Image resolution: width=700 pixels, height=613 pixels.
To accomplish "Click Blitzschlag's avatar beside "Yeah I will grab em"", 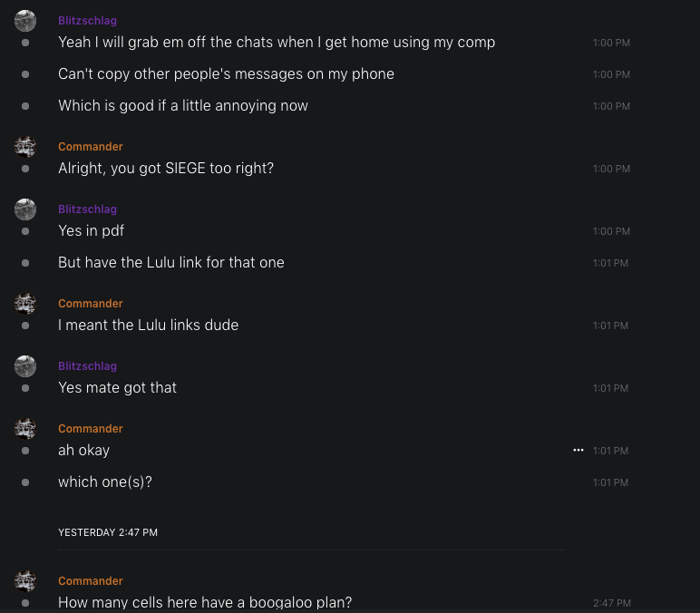I will (x=25, y=21).
